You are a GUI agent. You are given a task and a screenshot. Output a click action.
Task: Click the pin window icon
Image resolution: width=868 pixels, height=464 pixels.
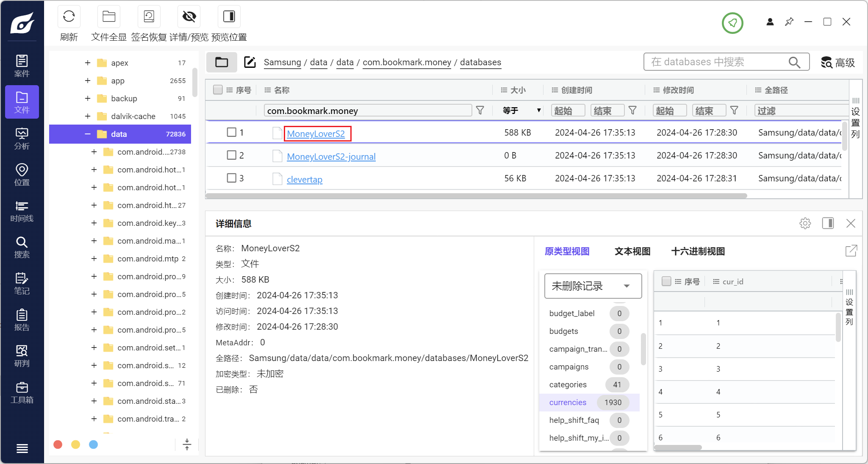pyautogui.click(x=789, y=22)
